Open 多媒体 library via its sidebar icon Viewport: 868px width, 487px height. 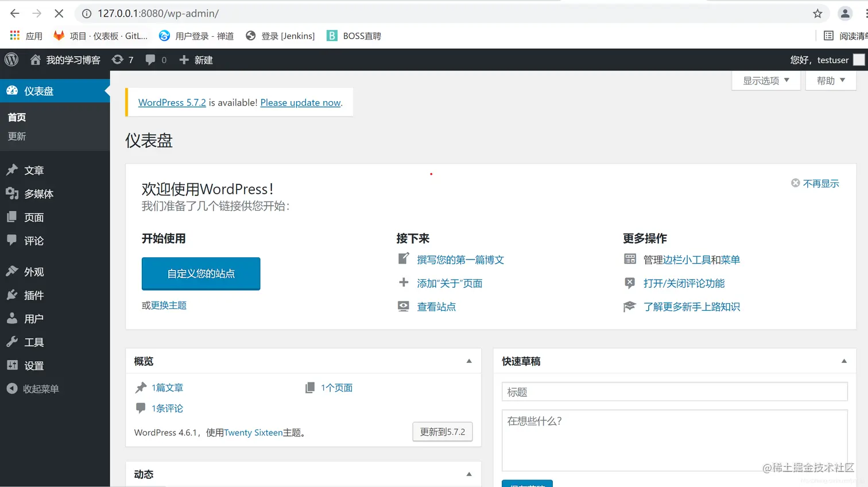pos(13,194)
